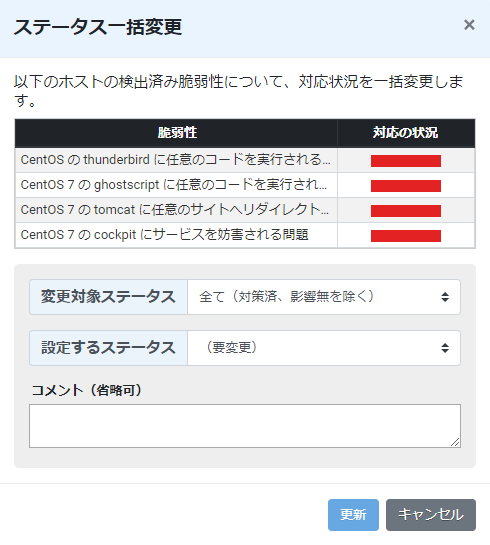
Task: Click the resize grip of the comment box
Action: pos(455,442)
